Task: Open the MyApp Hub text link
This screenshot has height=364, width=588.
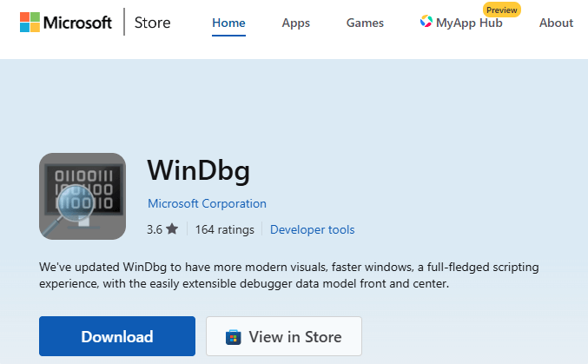Action: pyautogui.click(x=471, y=23)
